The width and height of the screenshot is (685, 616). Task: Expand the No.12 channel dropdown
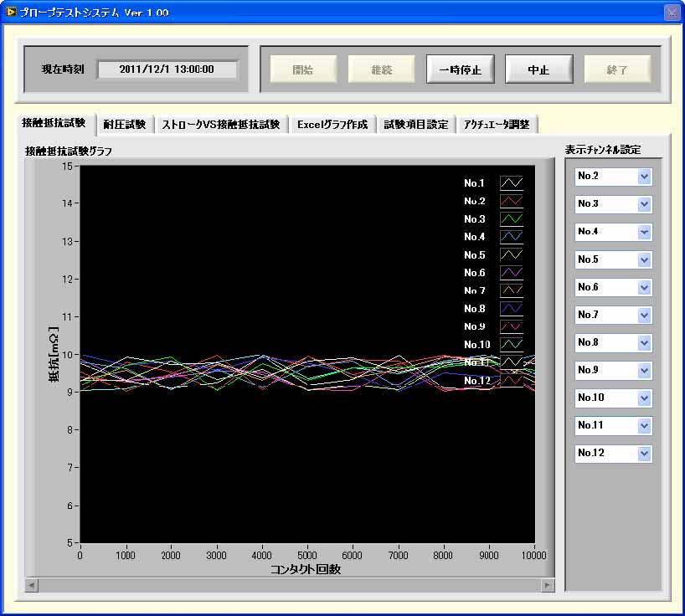(644, 454)
